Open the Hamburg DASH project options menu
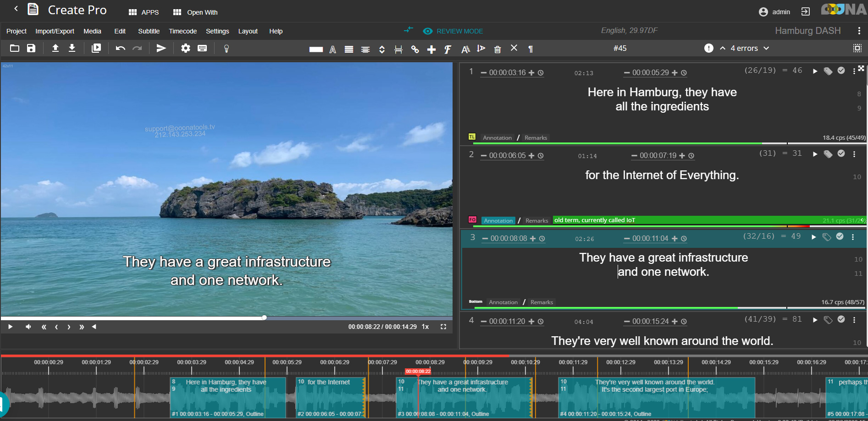868x421 pixels. pos(859,31)
